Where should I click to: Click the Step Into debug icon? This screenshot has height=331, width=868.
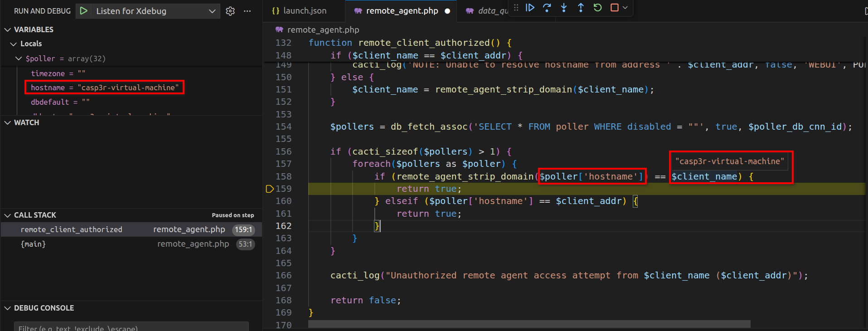(564, 8)
